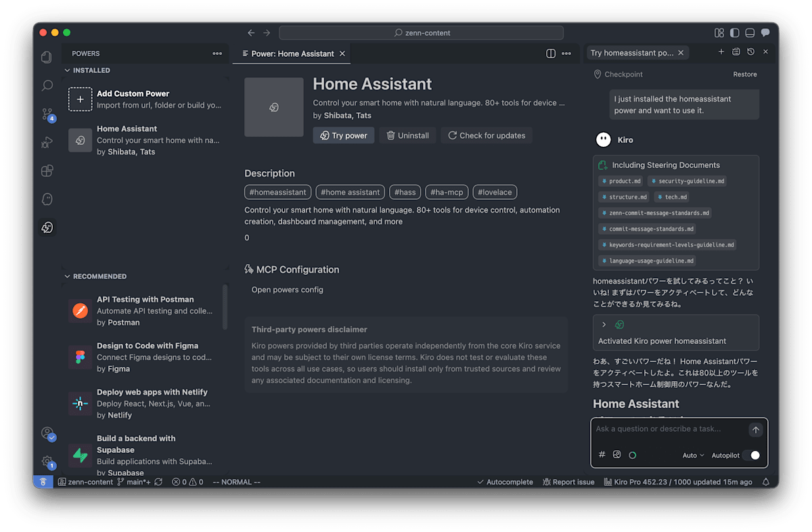
Task: Open tech.md steering document chip
Action: click(x=673, y=197)
